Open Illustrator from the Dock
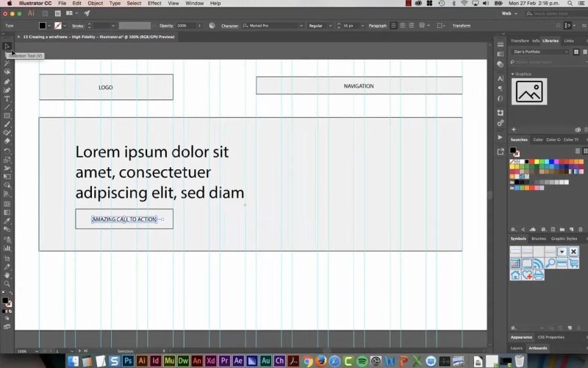588x368 pixels. point(142,361)
